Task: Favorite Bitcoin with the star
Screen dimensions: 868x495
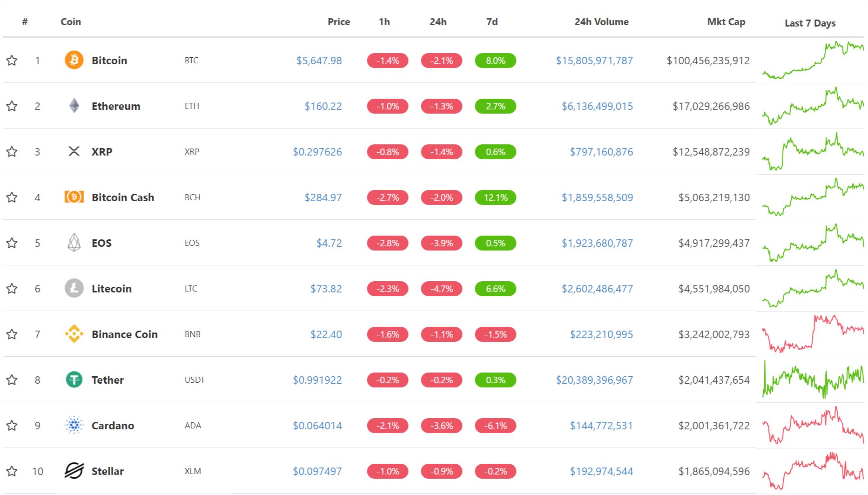Action: (x=12, y=60)
